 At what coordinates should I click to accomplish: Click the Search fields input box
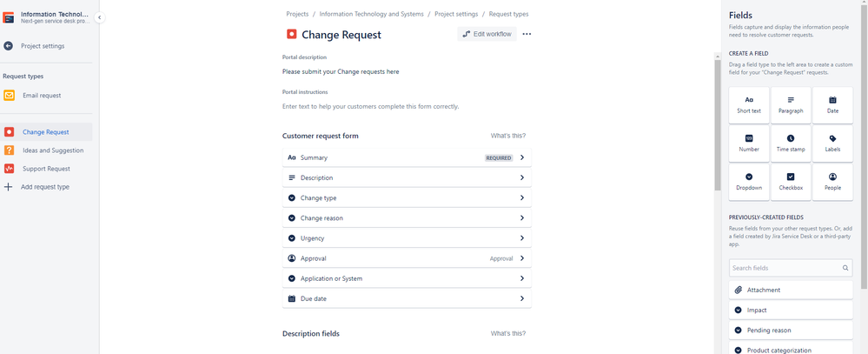tap(791, 268)
